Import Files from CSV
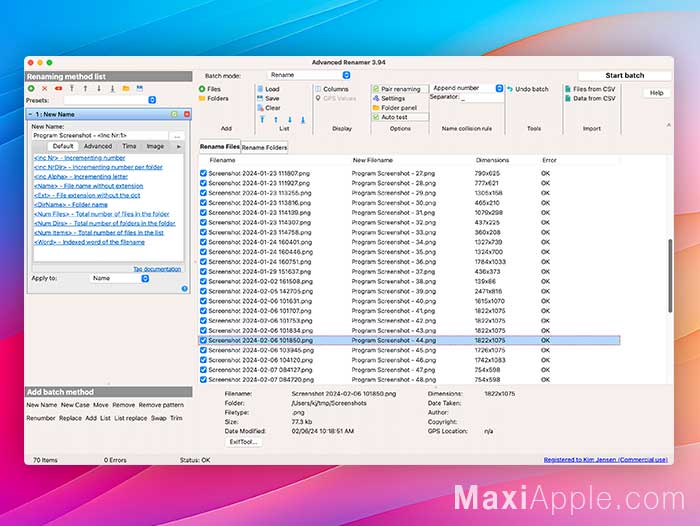The width and height of the screenshot is (700, 526). click(590, 89)
